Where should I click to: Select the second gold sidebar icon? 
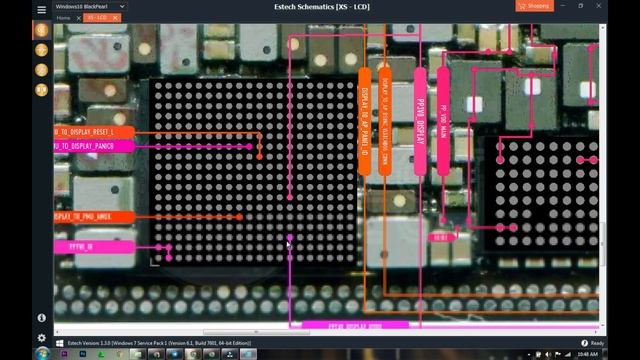[x=42, y=50]
